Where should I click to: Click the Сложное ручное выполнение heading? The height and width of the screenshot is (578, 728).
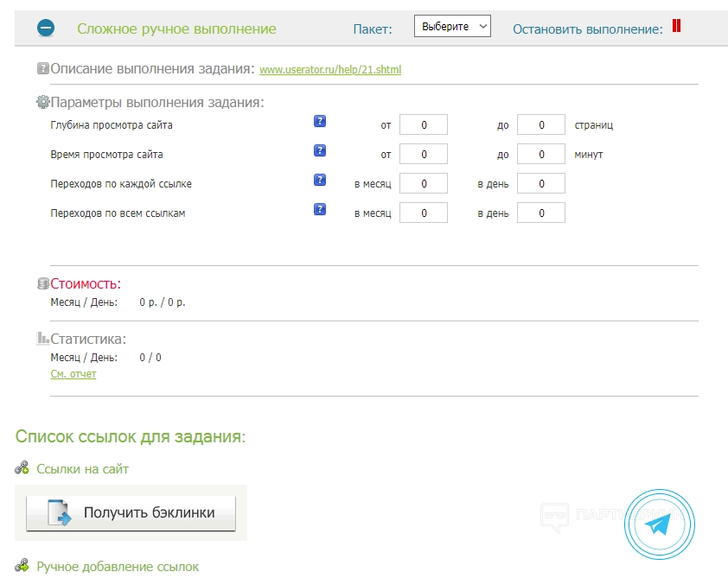coord(176,29)
